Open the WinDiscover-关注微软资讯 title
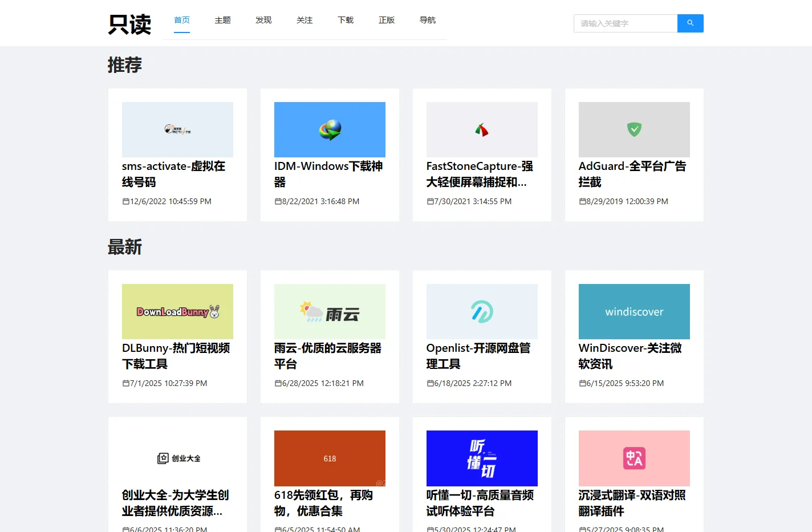 click(x=630, y=356)
